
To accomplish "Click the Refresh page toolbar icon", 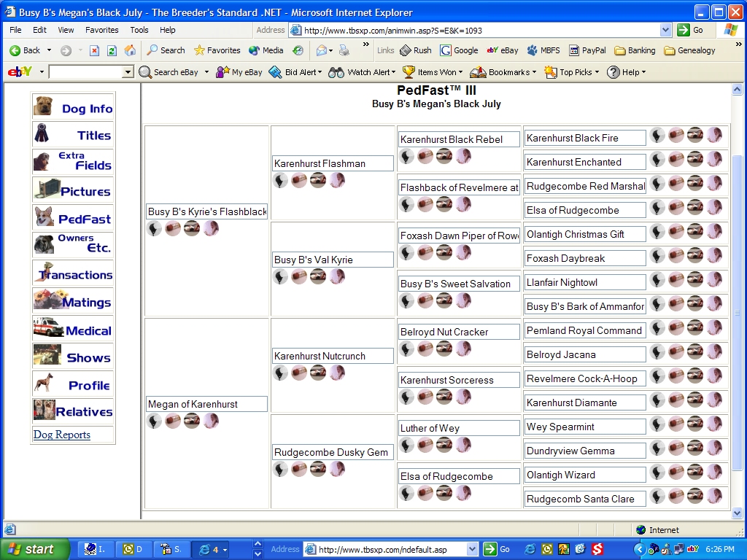I will click(112, 50).
